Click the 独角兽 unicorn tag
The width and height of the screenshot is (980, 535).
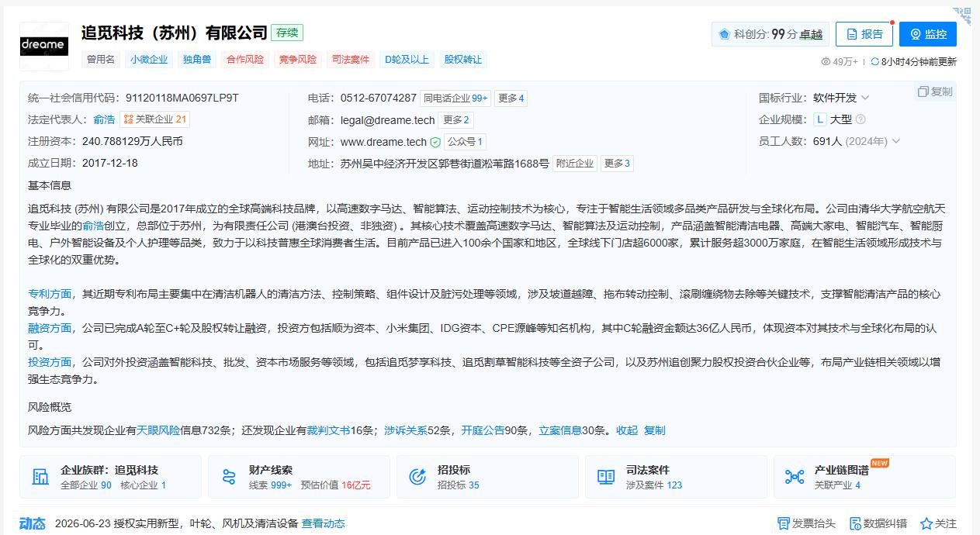point(197,60)
